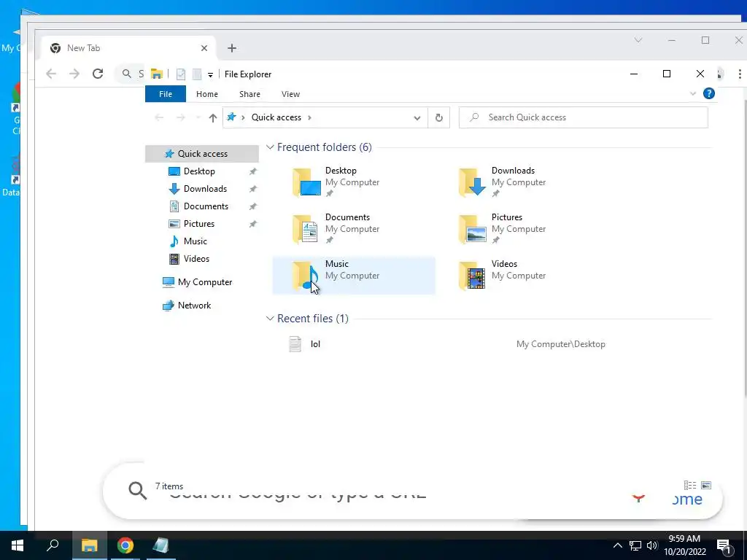Open the notification center
Viewport: 747px width, 560px height.
[x=724, y=545]
